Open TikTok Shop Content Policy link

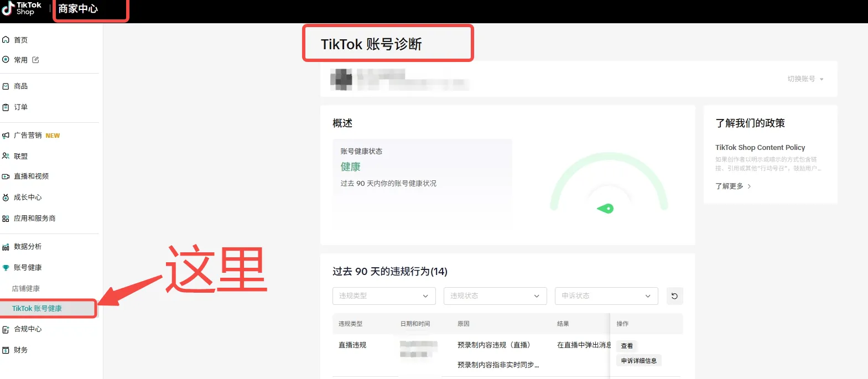[760, 148]
